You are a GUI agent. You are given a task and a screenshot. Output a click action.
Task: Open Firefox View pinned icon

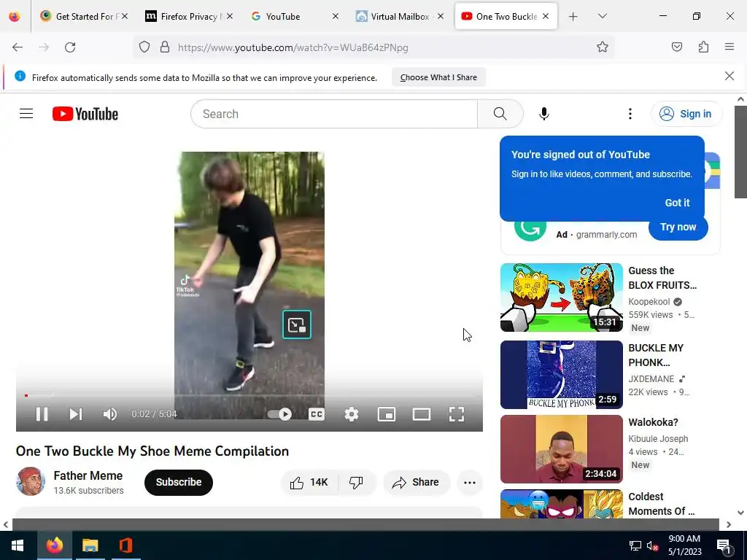coord(15,17)
